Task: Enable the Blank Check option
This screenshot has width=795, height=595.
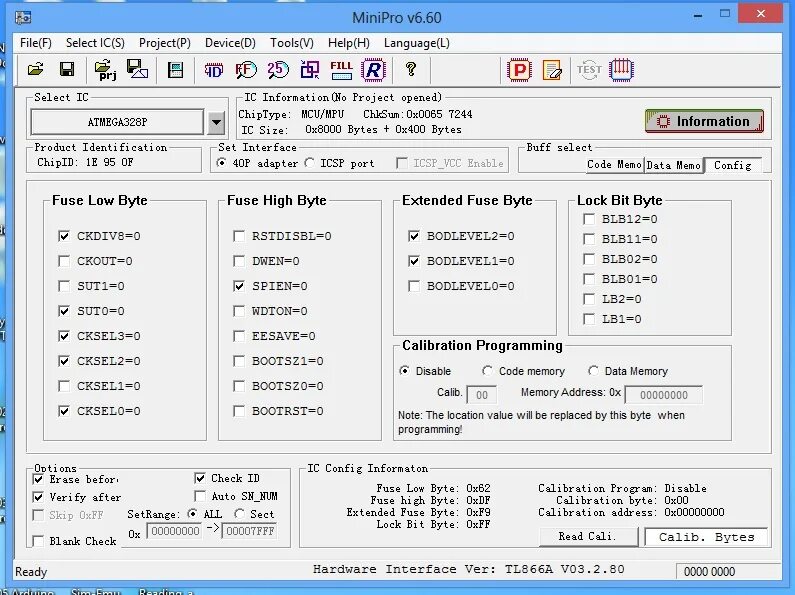Action: pyautogui.click(x=38, y=541)
